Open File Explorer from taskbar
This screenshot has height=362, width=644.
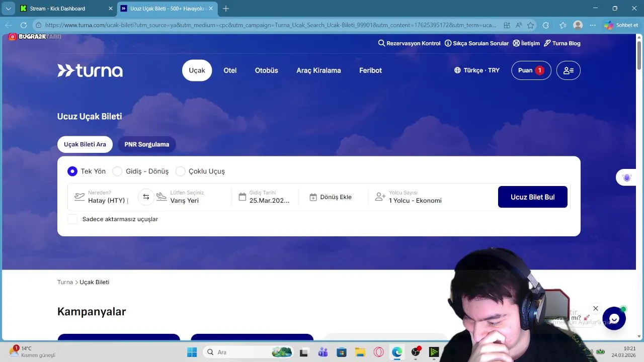360,352
